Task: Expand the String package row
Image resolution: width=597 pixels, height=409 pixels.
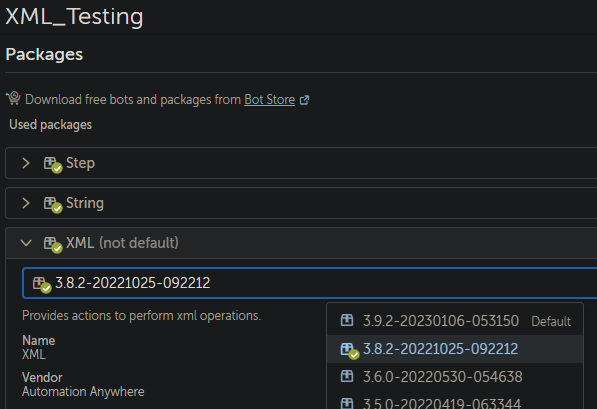Action: coord(26,203)
